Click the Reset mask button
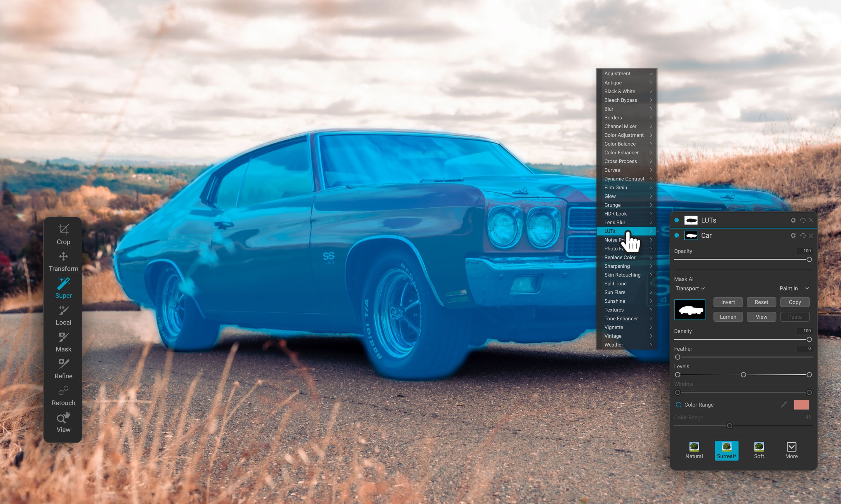The width and height of the screenshot is (841, 504). coord(761,302)
